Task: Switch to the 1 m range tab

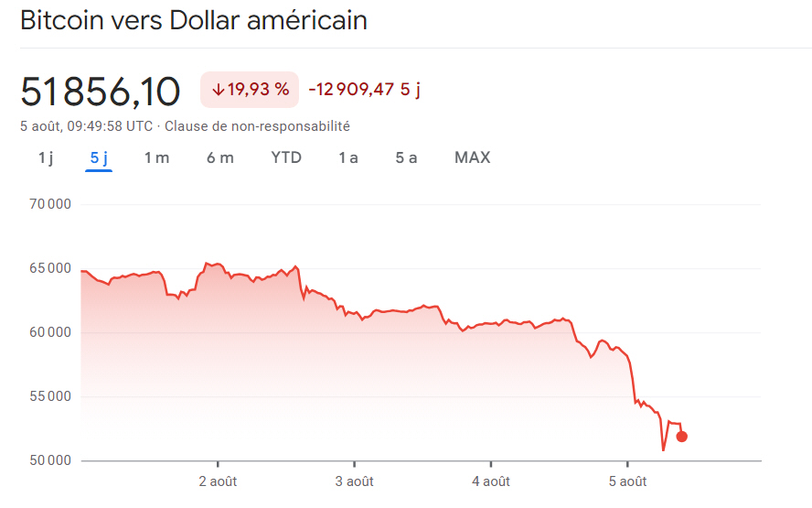Action: coord(156,157)
